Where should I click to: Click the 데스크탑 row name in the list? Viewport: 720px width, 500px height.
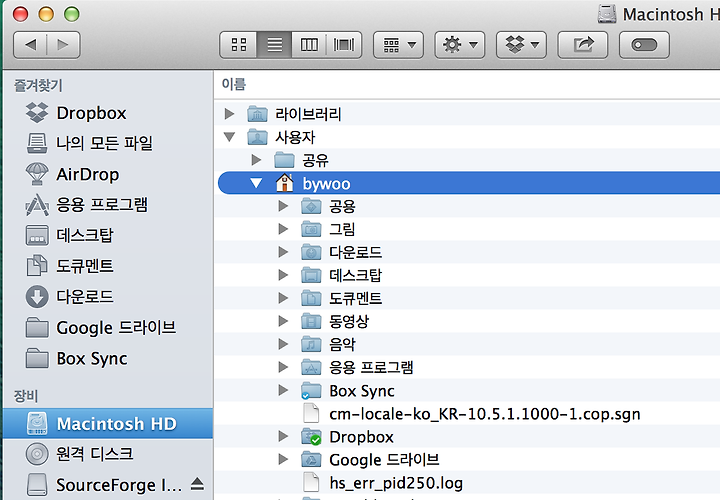point(355,275)
